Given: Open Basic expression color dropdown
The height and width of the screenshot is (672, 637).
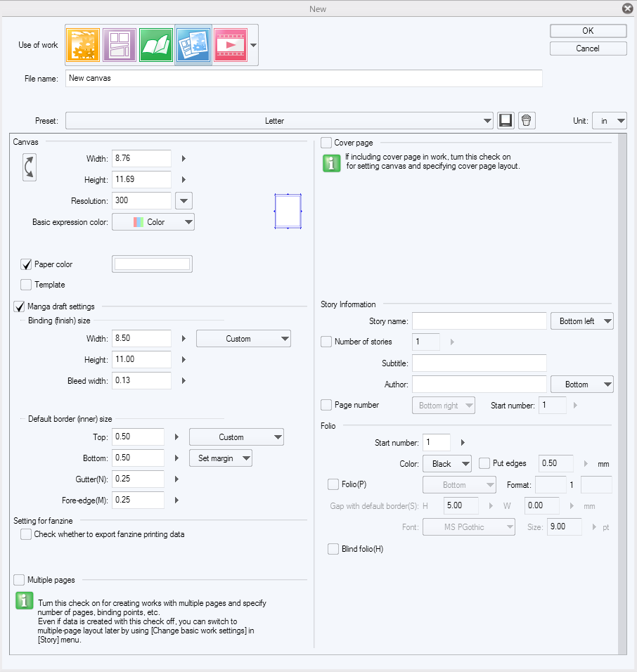Looking at the screenshot, I should click(x=153, y=222).
